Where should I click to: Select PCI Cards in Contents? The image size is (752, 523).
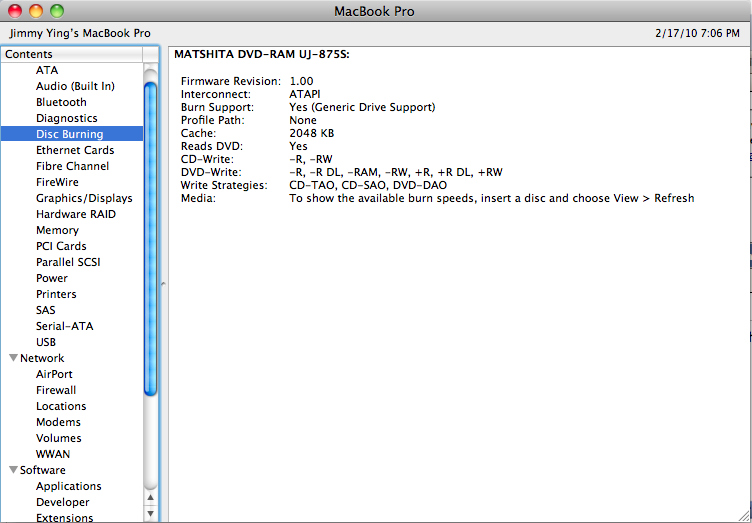tap(61, 246)
